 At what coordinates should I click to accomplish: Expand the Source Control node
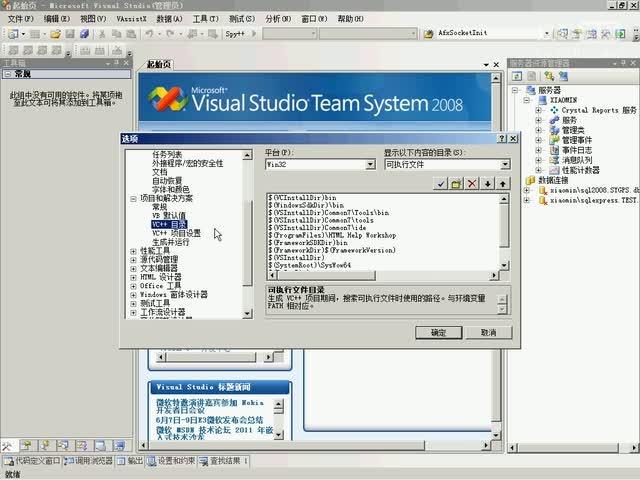[133, 260]
